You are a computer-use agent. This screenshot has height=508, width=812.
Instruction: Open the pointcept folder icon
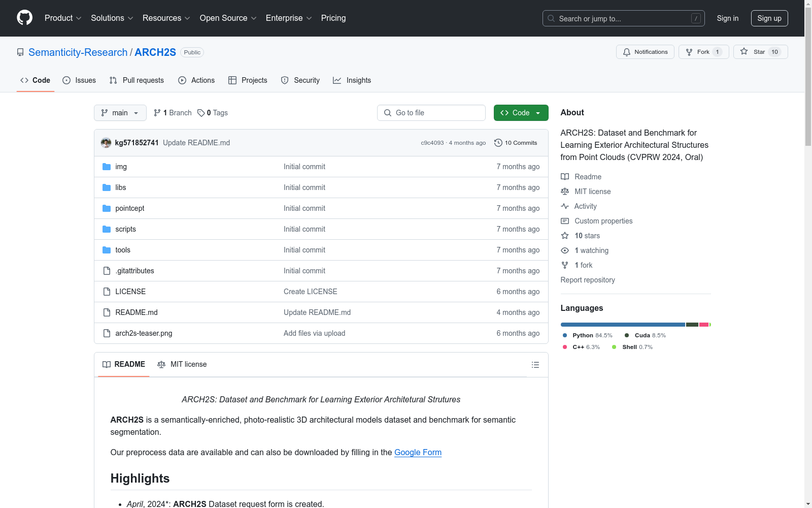point(107,208)
